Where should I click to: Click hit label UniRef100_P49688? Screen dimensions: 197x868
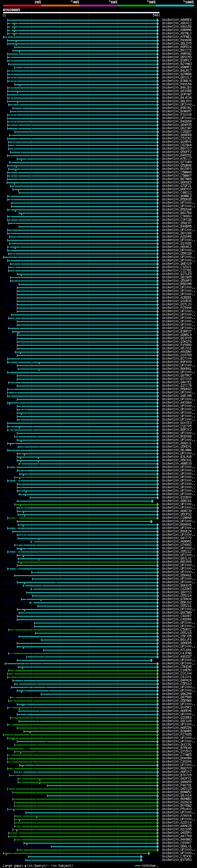click(x=177, y=40)
